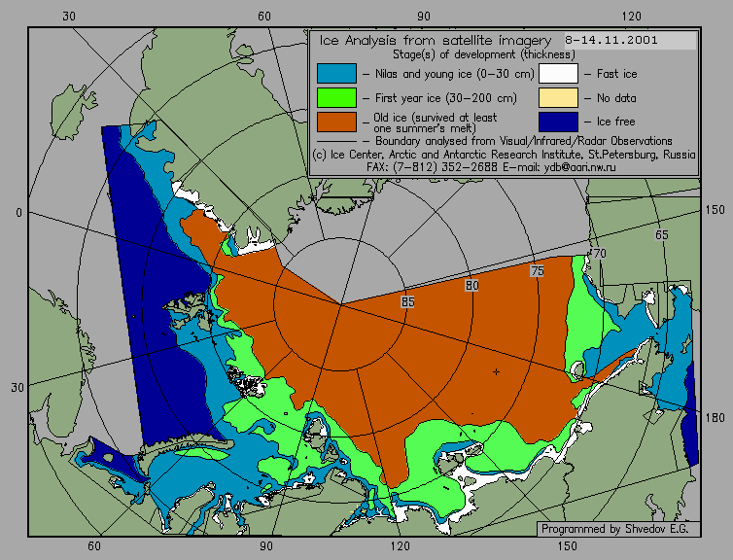
Task: Click the 85 latitude label on the map
Action: (x=407, y=302)
